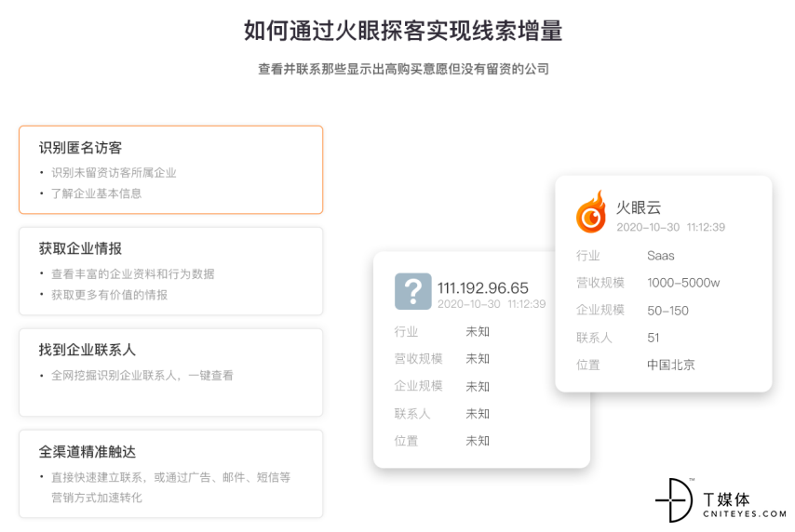Viewport: 795px width, 532px height.
Task: Select the 找到企业联系人 tab card
Action: coord(171,372)
